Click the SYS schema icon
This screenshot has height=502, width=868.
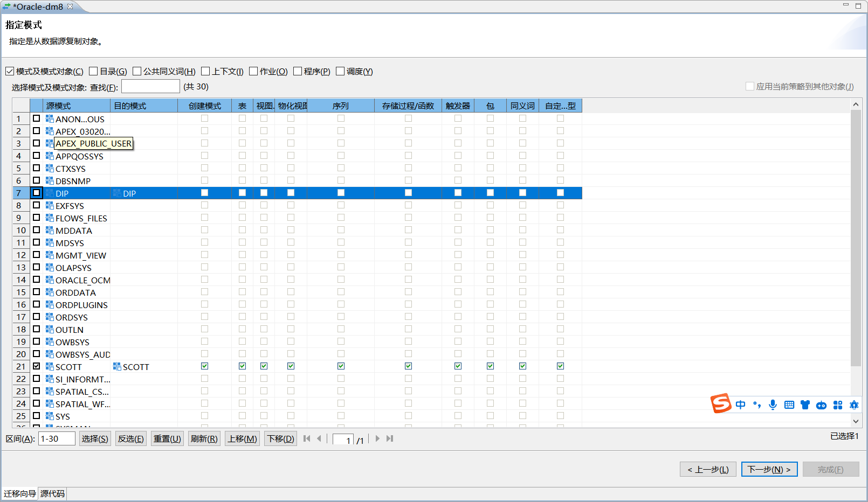50,416
